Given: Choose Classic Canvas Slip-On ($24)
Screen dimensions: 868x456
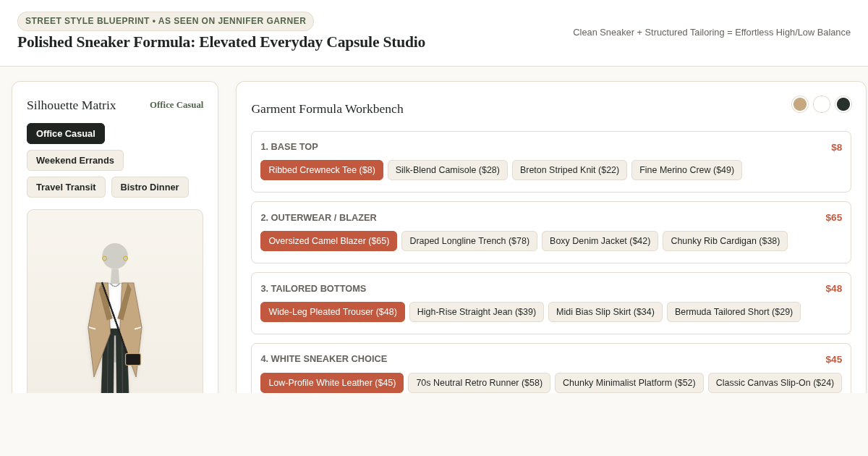Looking at the screenshot, I should [775, 383].
